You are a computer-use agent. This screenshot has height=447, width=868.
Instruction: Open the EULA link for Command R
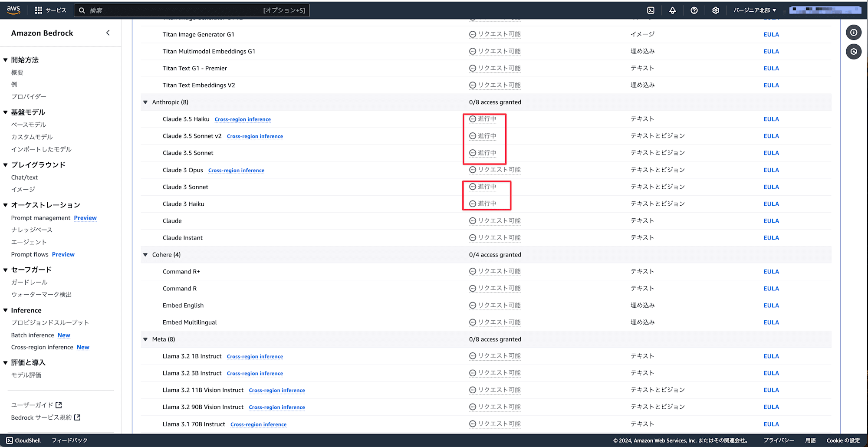[x=771, y=289]
